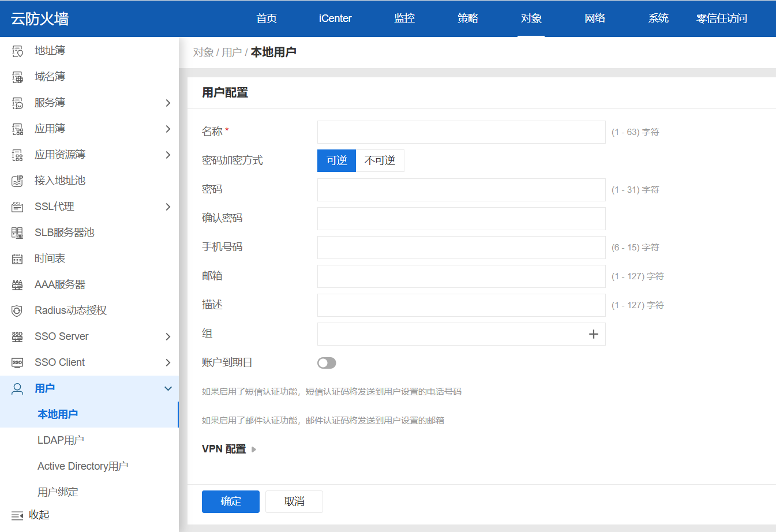Click the 对象 breadcrumb link
The width and height of the screenshot is (776, 532).
point(203,53)
